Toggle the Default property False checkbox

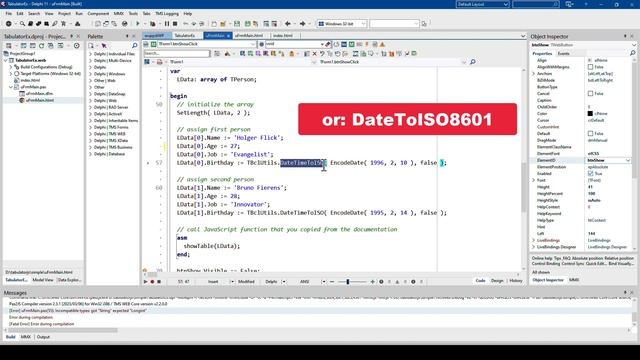[x=590, y=133]
